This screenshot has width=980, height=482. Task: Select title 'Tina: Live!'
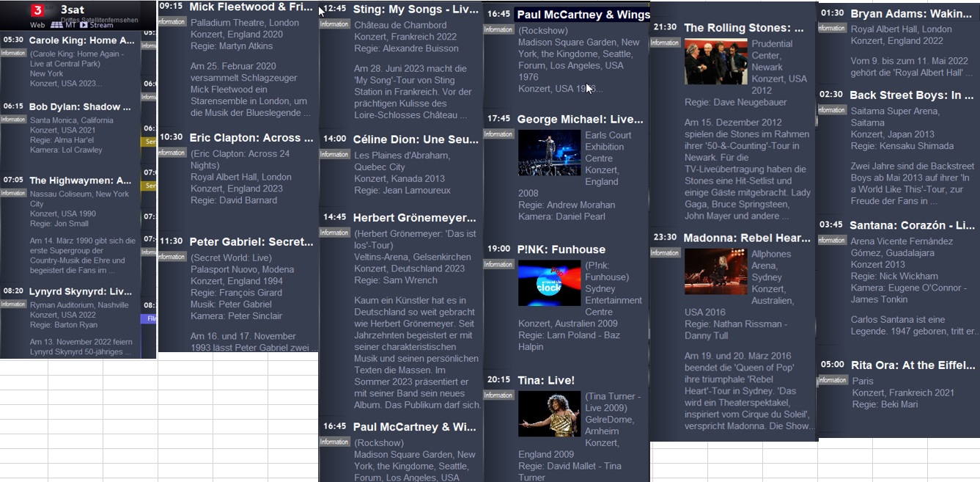pyautogui.click(x=546, y=380)
